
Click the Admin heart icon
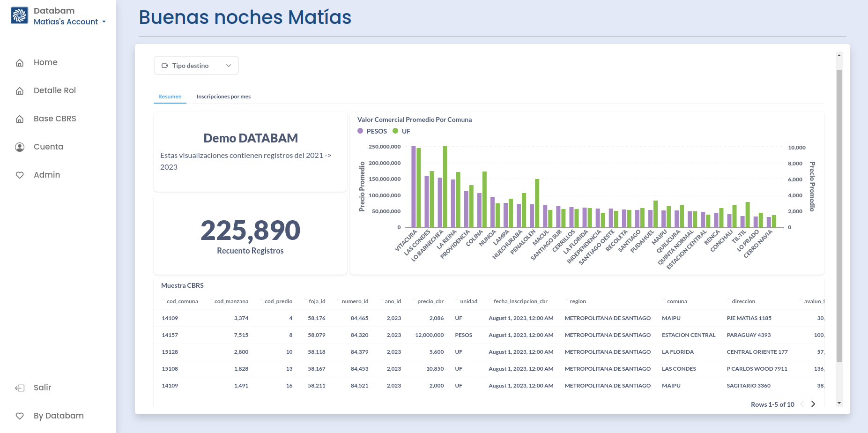(20, 175)
